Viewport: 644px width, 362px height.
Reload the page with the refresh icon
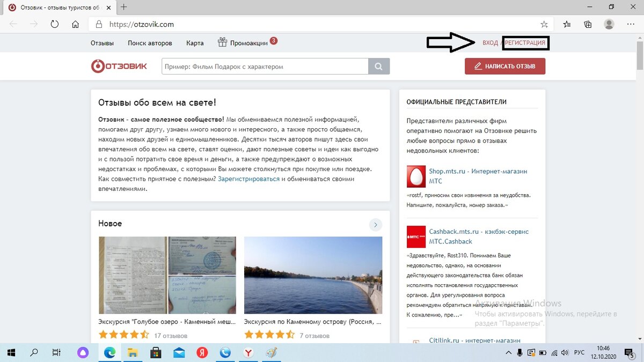(x=54, y=24)
